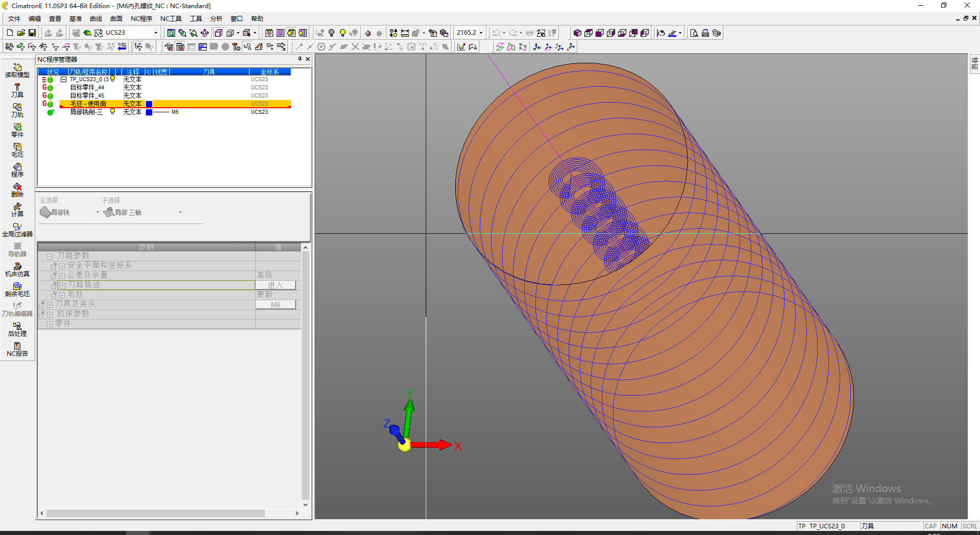Screen dimensions: 980x535
Task: Open the 读取模型 sidebar tool
Action: click(17, 70)
